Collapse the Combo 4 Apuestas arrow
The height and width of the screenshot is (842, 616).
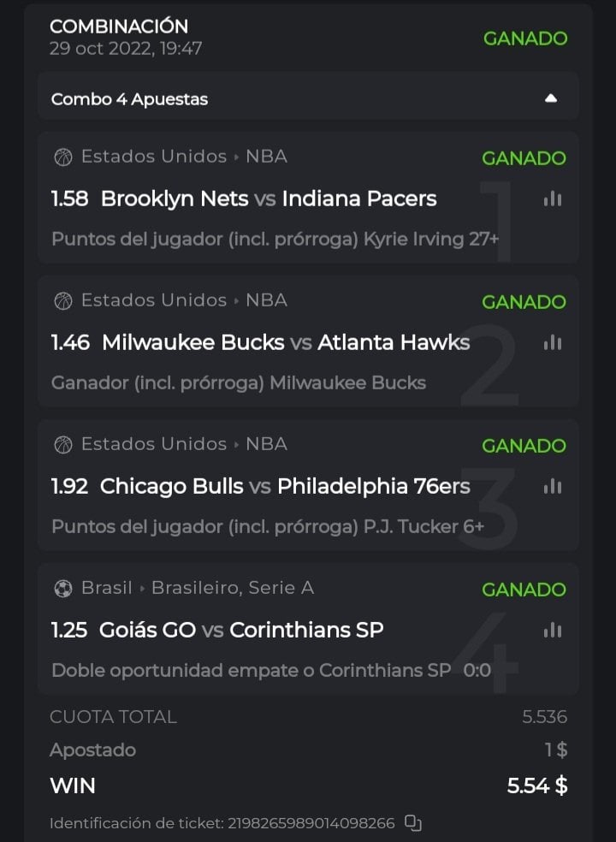551,98
